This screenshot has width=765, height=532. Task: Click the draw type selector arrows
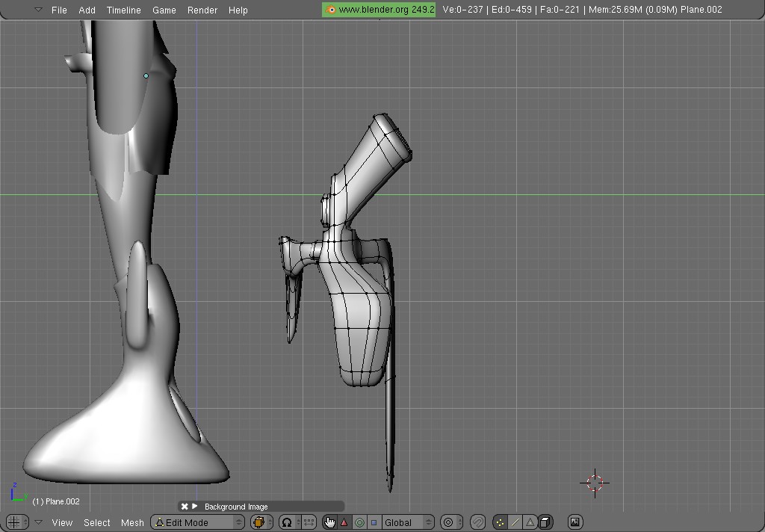pyautogui.click(x=270, y=522)
